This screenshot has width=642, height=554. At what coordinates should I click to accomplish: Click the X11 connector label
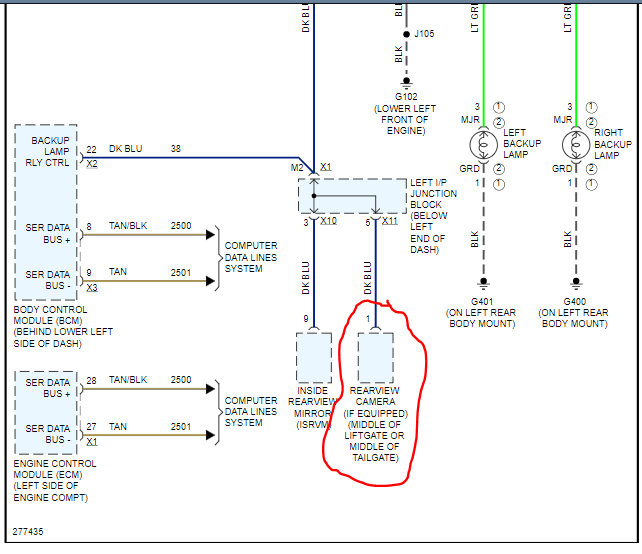[x=390, y=221]
